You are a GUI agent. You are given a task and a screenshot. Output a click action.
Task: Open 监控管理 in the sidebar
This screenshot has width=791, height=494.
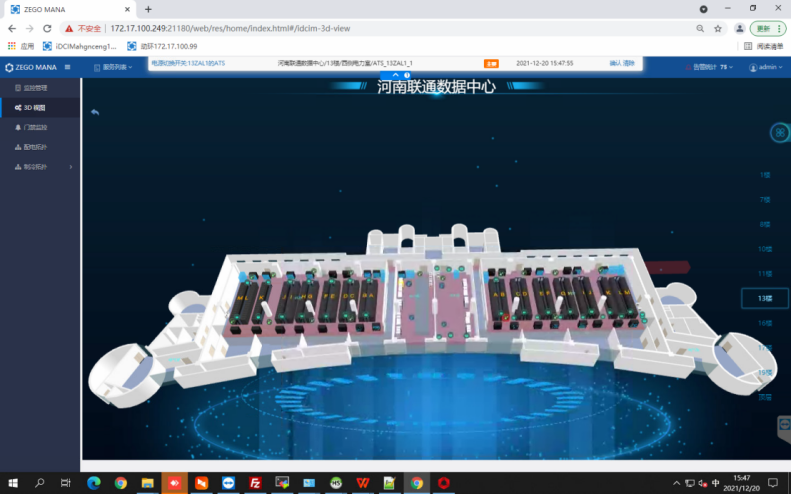[35, 88]
